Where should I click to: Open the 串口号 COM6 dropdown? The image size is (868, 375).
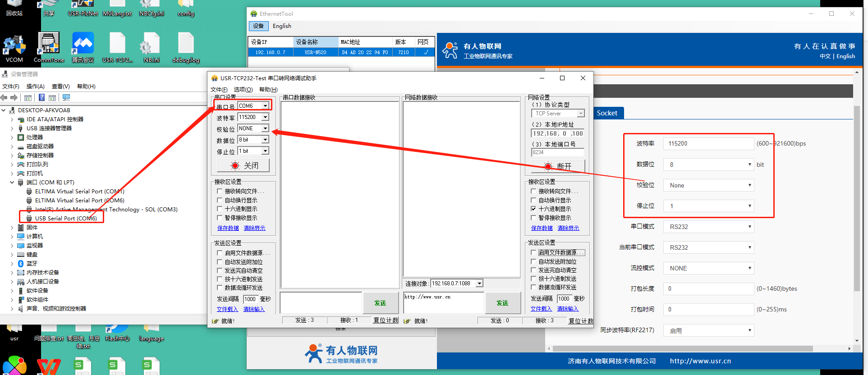(x=266, y=106)
